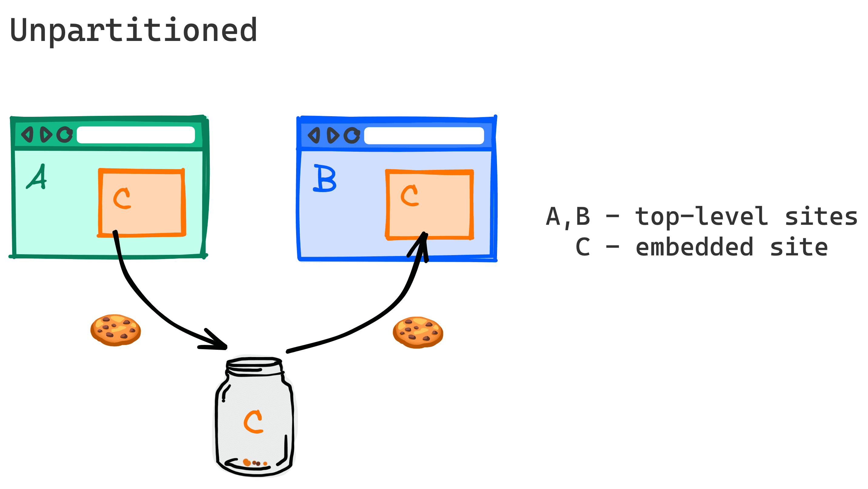Click the cookie icon near site B
Image resolution: width=868 pixels, height=489 pixels.
coord(412,327)
